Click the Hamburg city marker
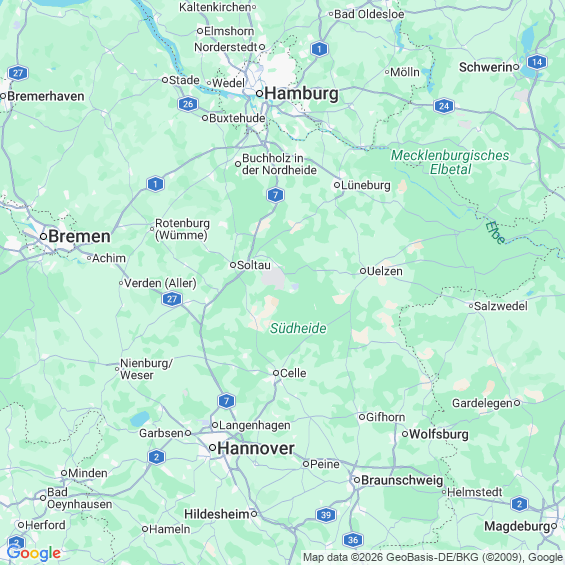Image resolution: width=565 pixels, height=565 pixels. tap(259, 94)
